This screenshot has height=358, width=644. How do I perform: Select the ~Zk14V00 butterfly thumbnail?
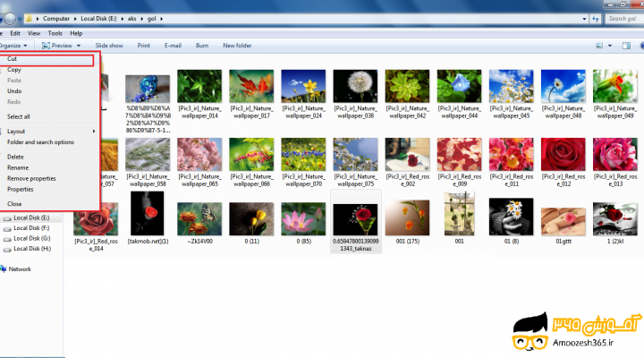pyautogui.click(x=199, y=219)
